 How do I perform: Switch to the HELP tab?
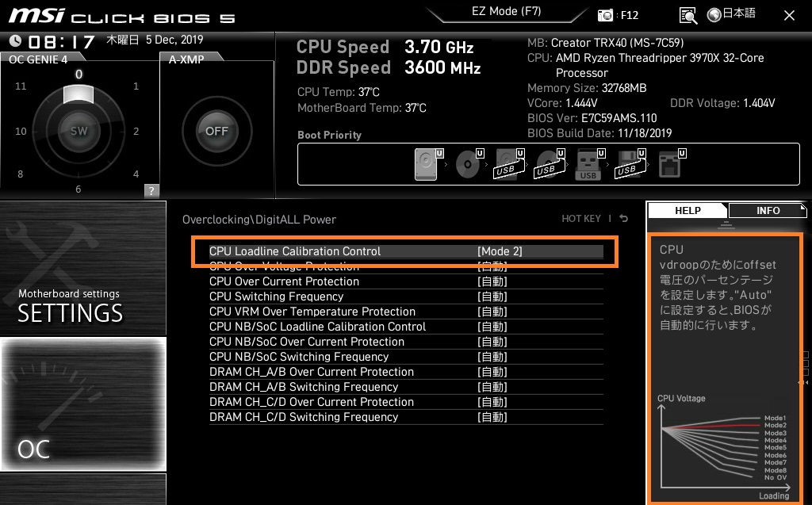[688, 210]
